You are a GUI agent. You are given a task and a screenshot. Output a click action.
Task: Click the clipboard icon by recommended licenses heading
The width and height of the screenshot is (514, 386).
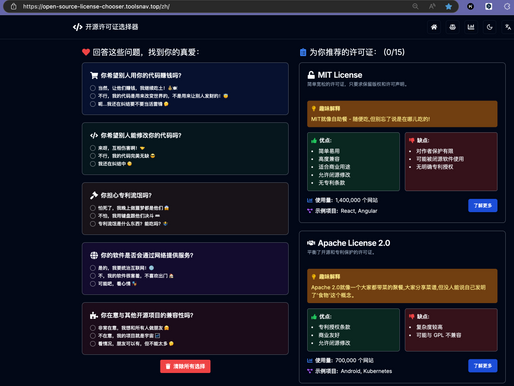coord(303,52)
